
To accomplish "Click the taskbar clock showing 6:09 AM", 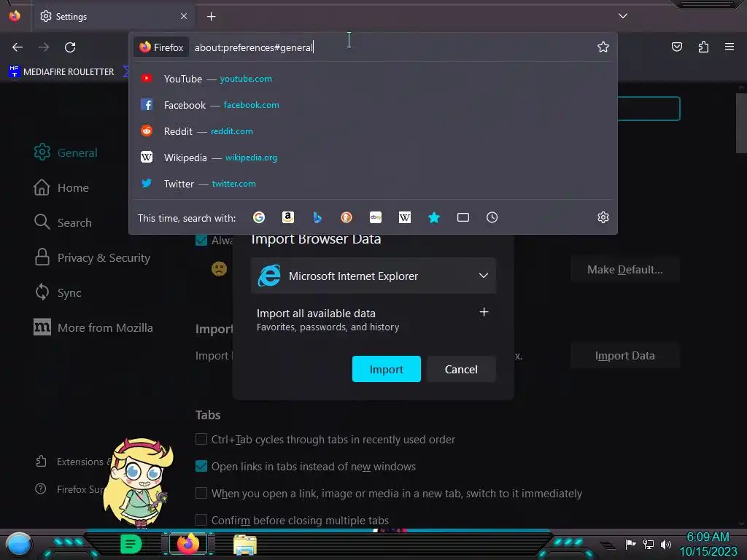I will (x=708, y=544).
